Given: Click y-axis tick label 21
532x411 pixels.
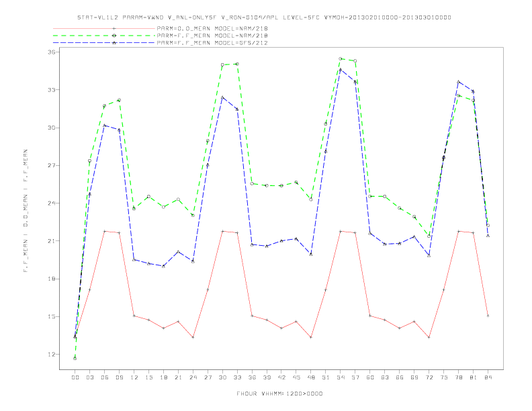Looking at the screenshot, I should coord(51,241).
